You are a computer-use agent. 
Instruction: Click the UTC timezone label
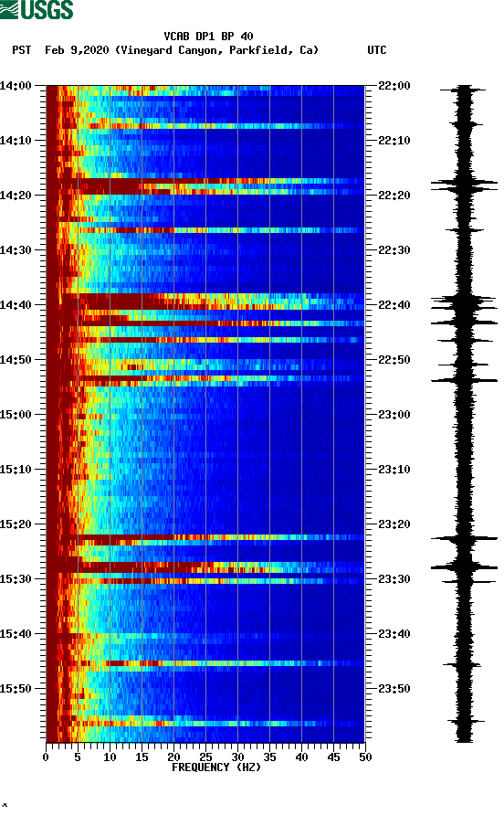coord(377,50)
